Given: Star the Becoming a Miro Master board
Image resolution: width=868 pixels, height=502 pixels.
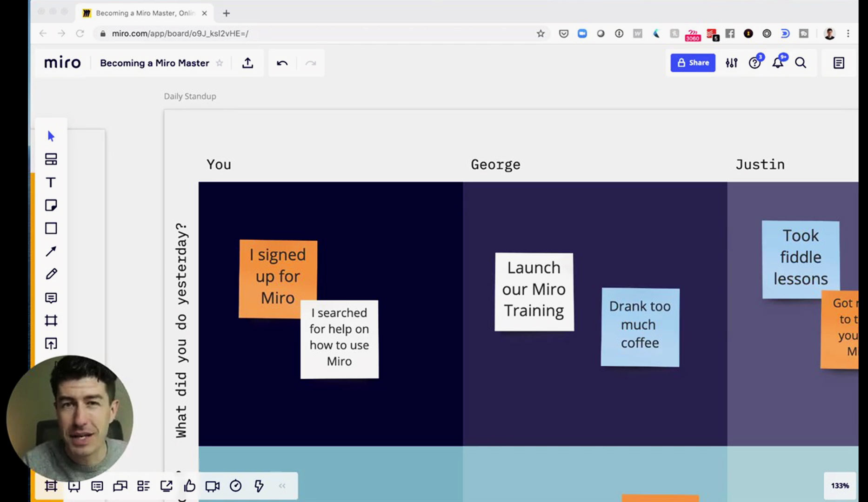Looking at the screenshot, I should (220, 63).
